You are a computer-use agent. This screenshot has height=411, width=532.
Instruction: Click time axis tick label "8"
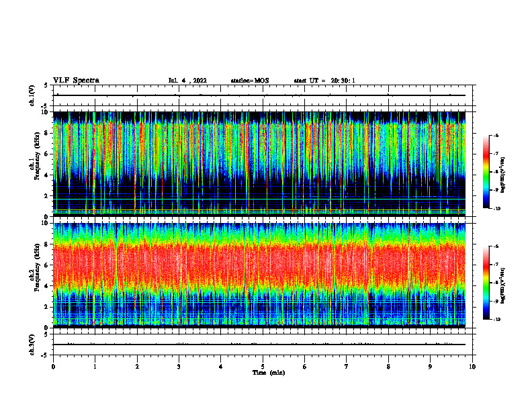[388, 367]
